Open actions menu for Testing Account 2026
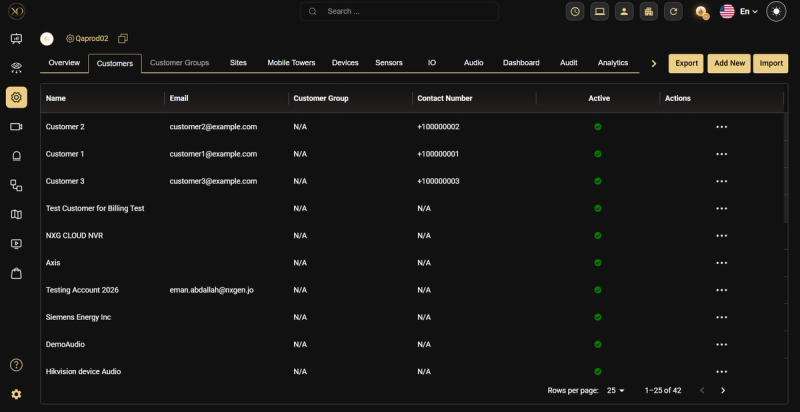The image size is (800, 412). tap(721, 290)
